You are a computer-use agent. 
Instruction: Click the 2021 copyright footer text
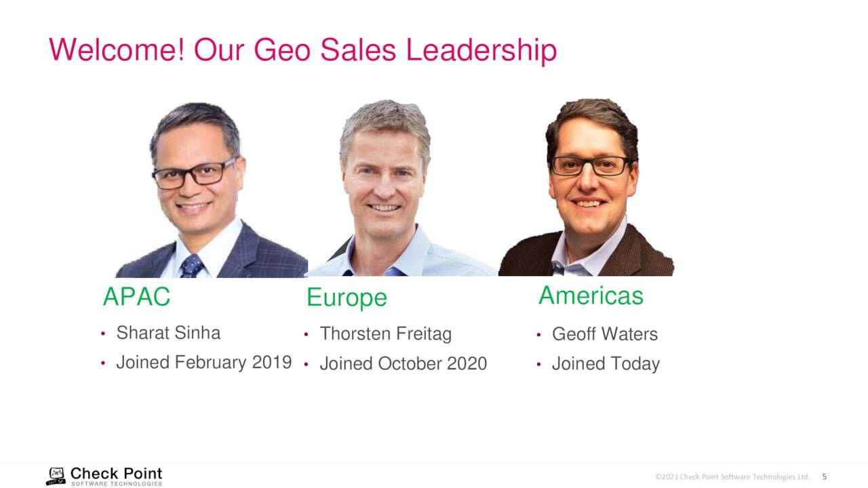732,477
